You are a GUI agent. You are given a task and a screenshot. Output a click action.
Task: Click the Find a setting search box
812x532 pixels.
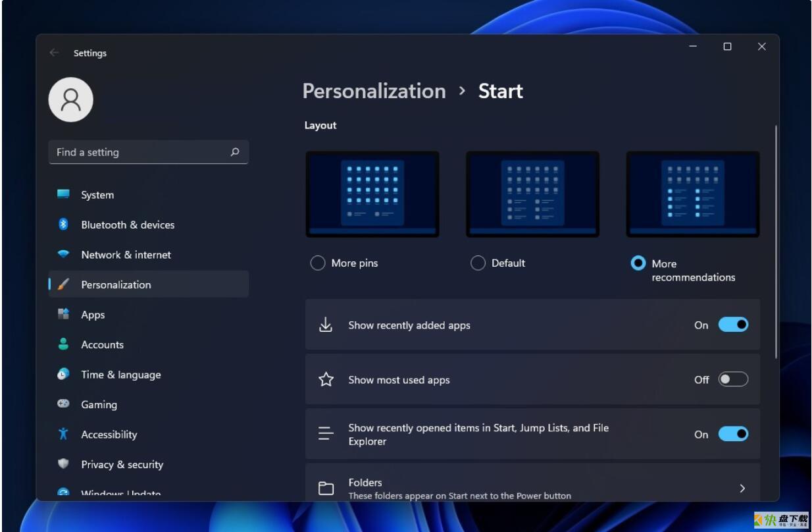pyautogui.click(x=149, y=152)
